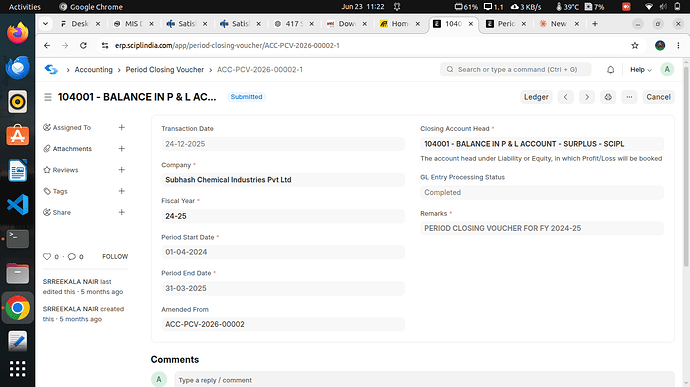Go to previous document arrow
690x387 pixels.
coord(565,97)
